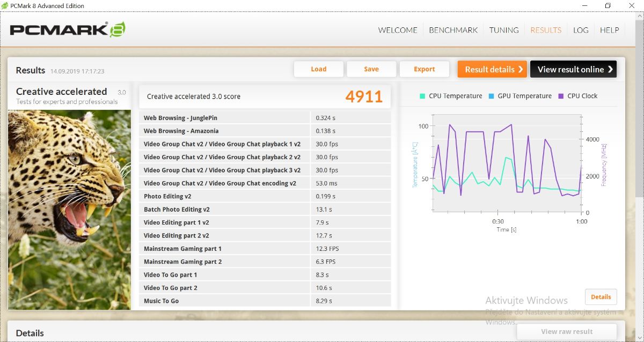Image resolution: width=644 pixels, height=342 pixels.
Task: Export the benchmark result
Action: tap(424, 69)
